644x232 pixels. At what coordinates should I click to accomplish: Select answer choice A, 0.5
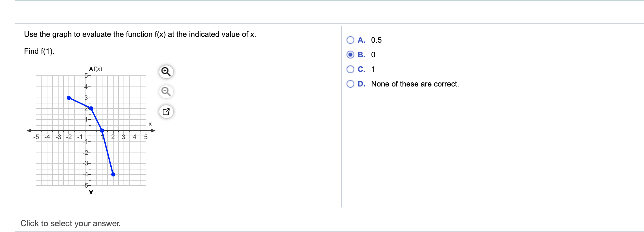click(x=350, y=39)
